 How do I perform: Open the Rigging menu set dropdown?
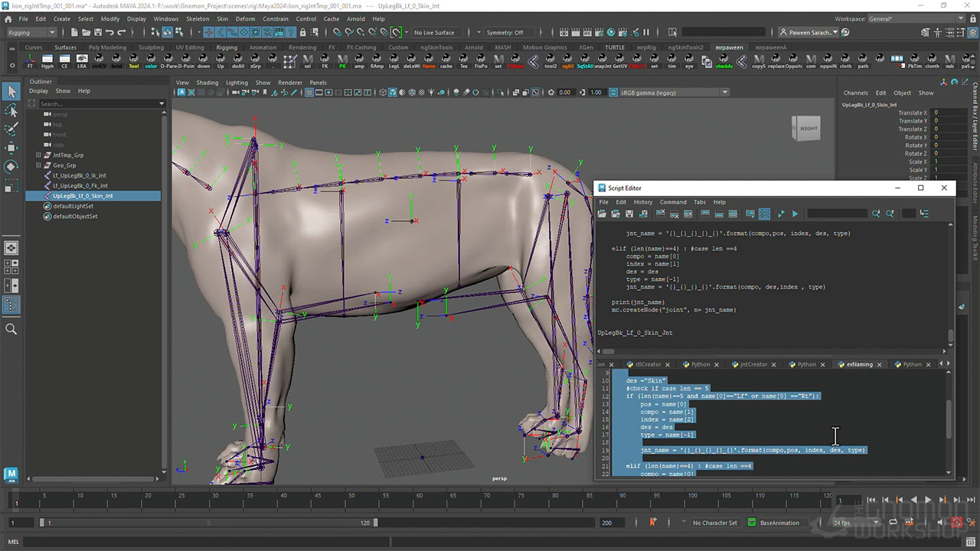tap(31, 32)
